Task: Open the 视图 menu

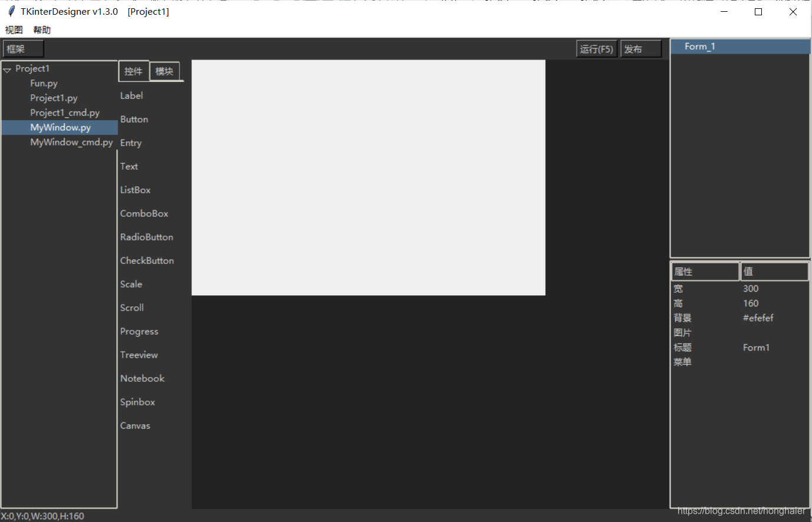Action: pos(14,30)
